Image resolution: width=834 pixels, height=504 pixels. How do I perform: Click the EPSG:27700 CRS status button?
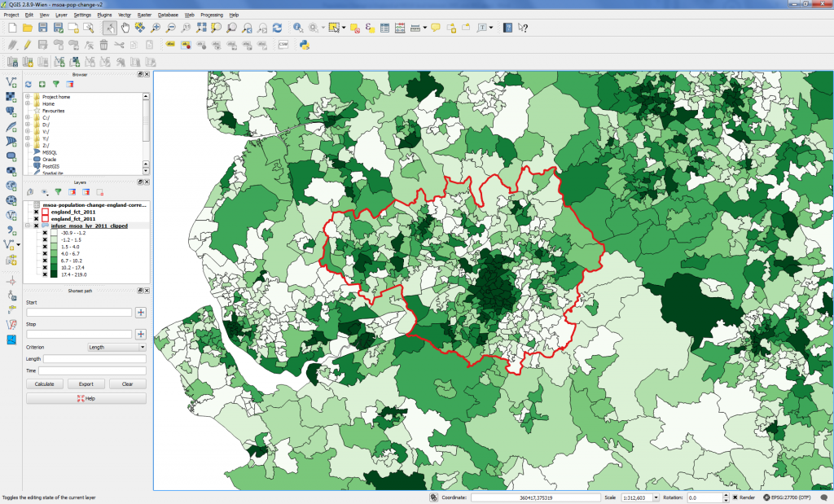click(x=788, y=497)
